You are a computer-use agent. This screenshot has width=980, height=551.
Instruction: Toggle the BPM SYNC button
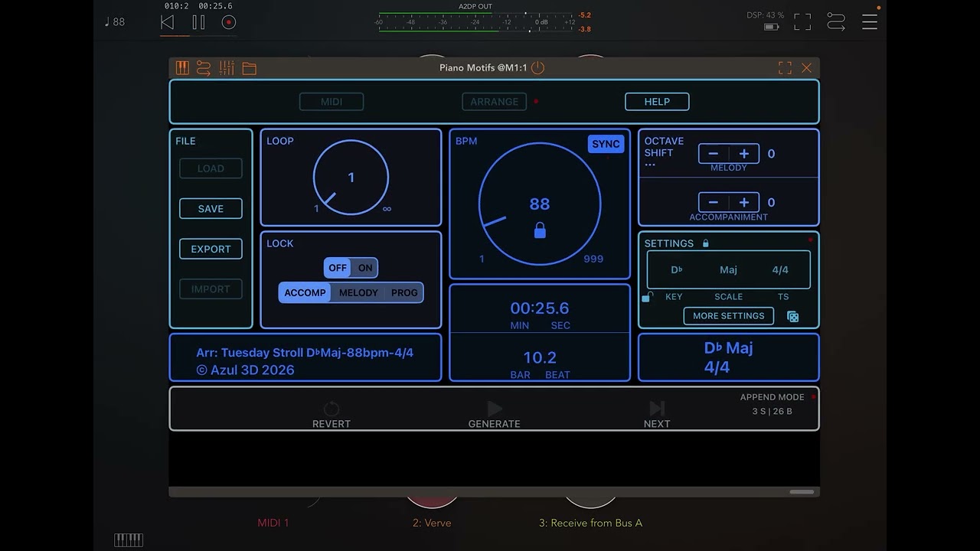[x=606, y=144]
